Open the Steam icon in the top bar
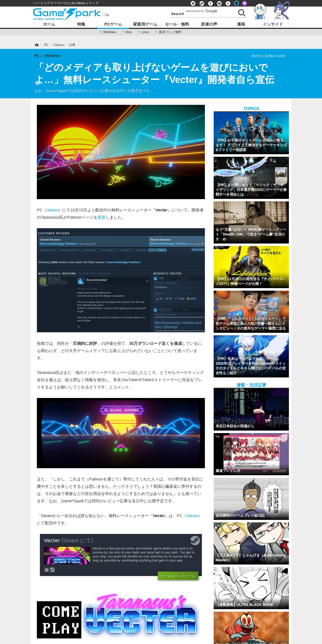The image size is (322, 644). [202, 3]
